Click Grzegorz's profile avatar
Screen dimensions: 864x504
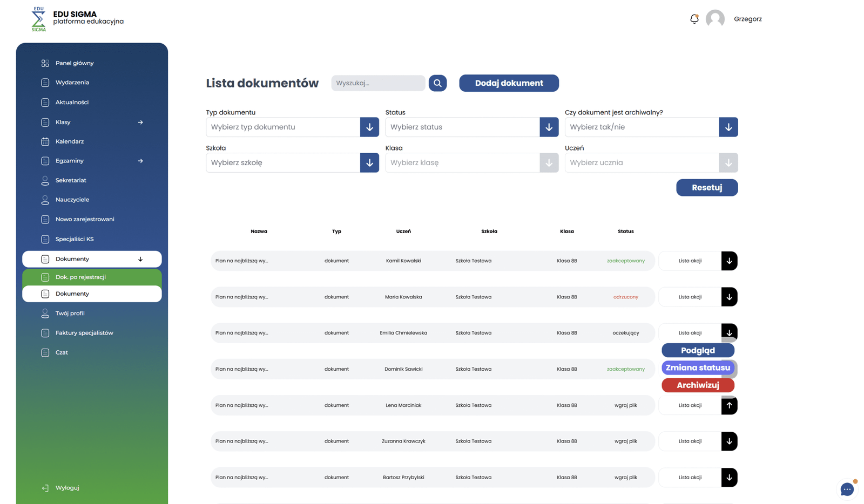[x=715, y=19]
